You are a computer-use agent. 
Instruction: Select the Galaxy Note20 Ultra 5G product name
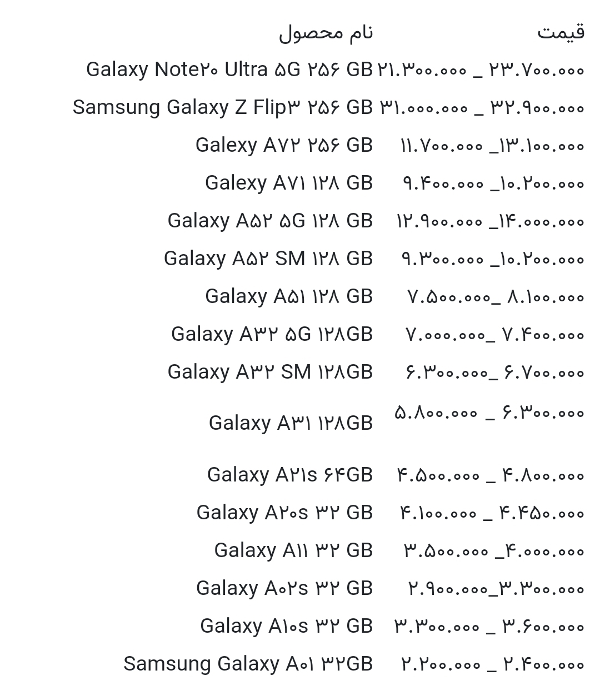click(x=229, y=69)
